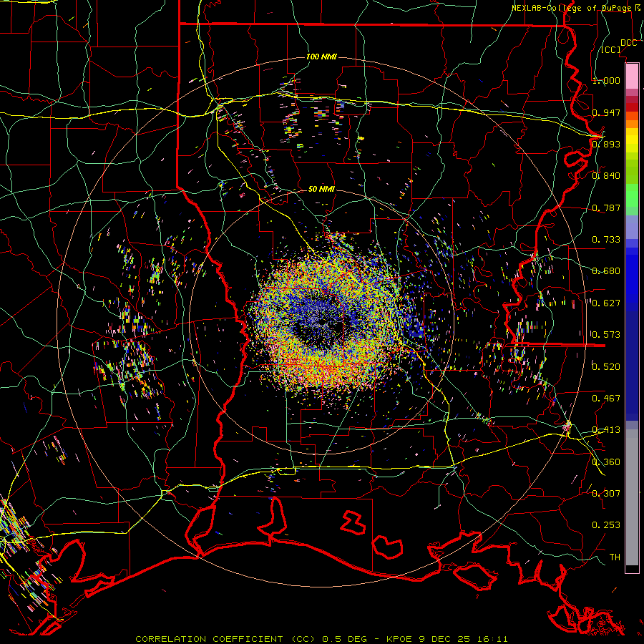Click the 0.573 color scale value
644x644 pixels.
(606, 335)
